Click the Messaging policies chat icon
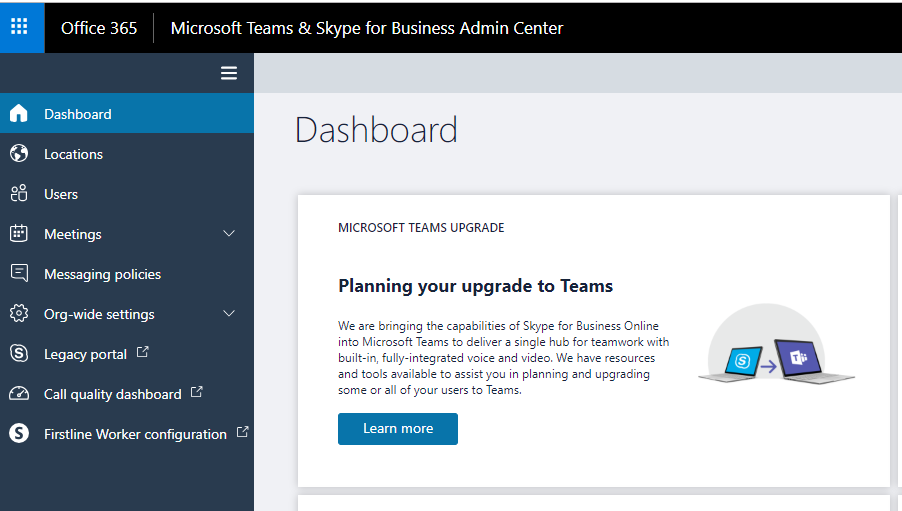The image size is (902, 511). pyautogui.click(x=18, y=274)
